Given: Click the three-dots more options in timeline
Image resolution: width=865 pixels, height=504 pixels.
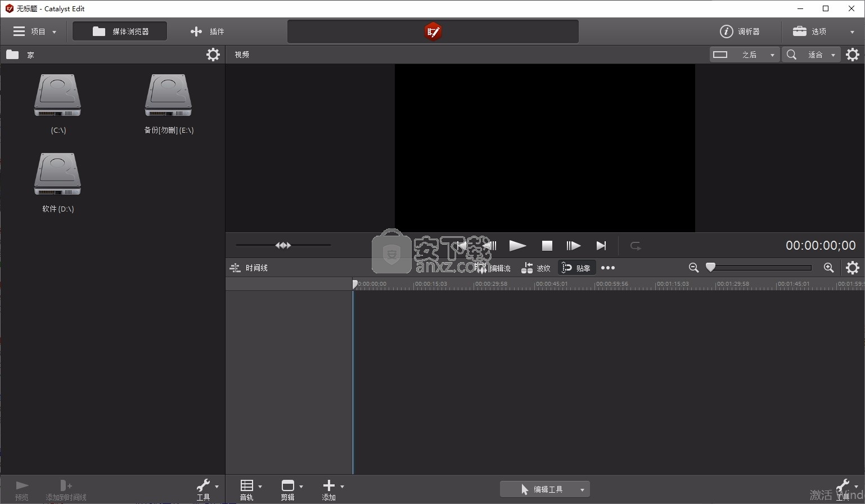Looking at the screenshot, I should 608,268.
